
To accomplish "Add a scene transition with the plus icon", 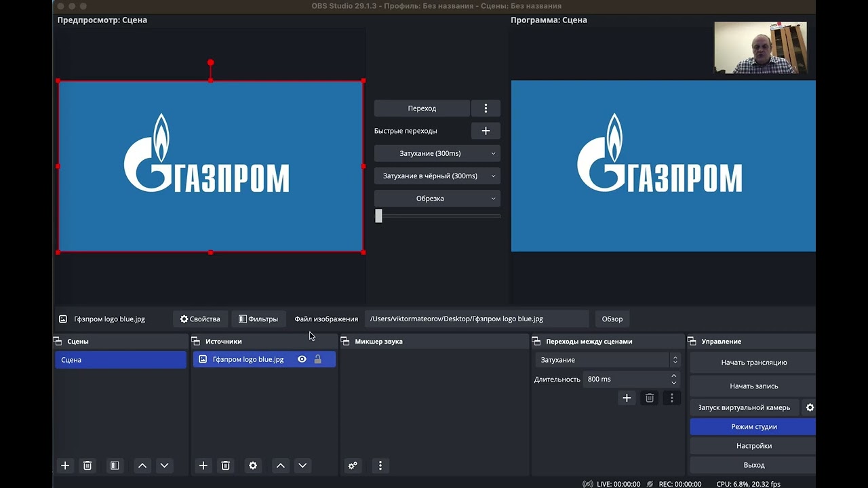I will click(x=627, y=398).
